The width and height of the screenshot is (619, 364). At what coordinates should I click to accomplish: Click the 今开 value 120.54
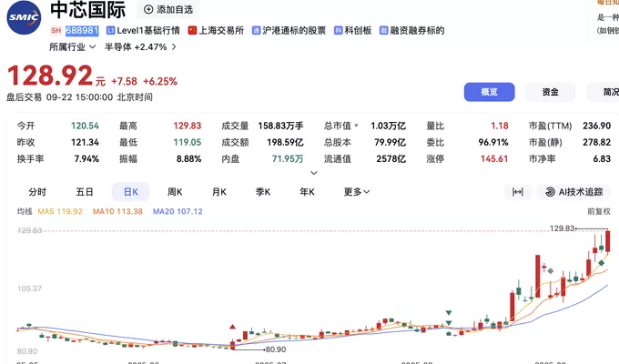(x=85, y=126)
